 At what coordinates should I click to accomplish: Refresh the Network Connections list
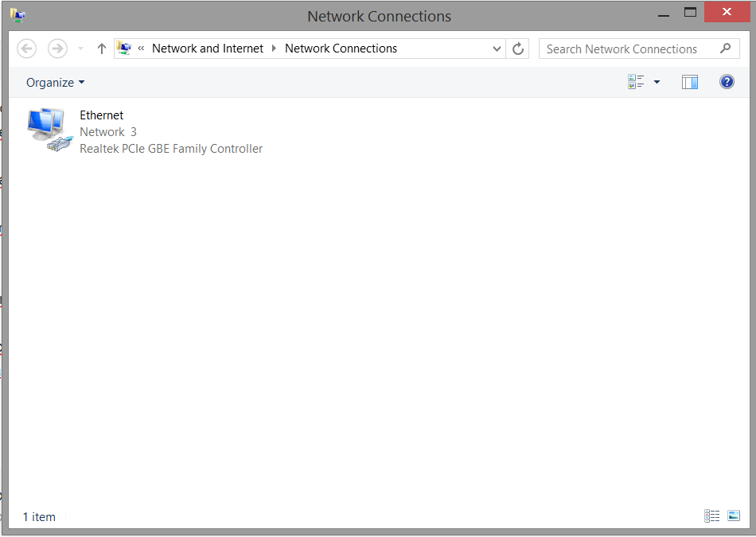(518, 49)
